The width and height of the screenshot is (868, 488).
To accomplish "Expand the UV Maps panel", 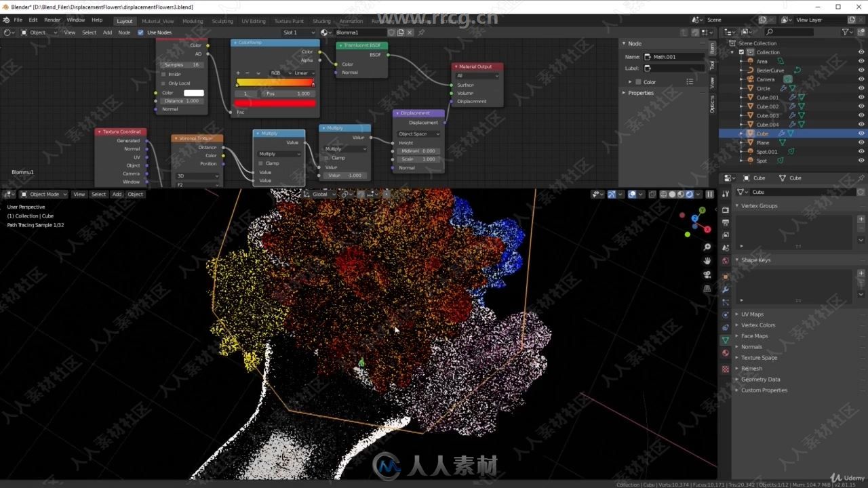I will point(752,314).
